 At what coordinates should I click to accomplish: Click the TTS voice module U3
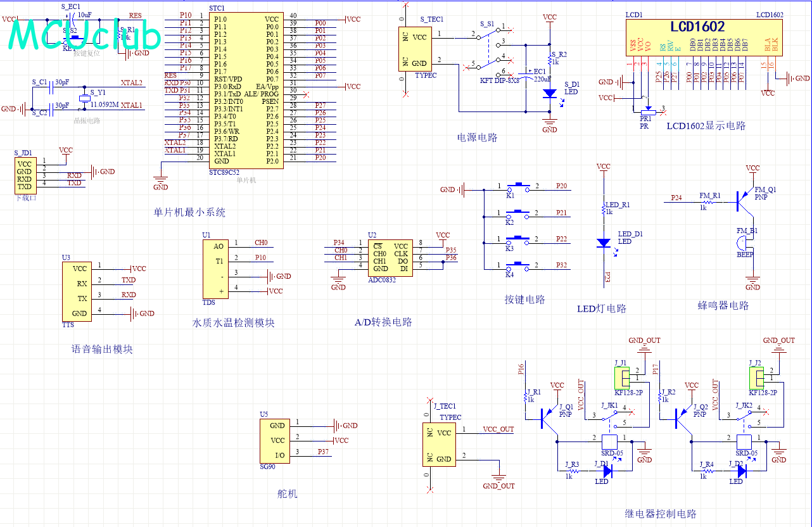(x=77, y=291)
